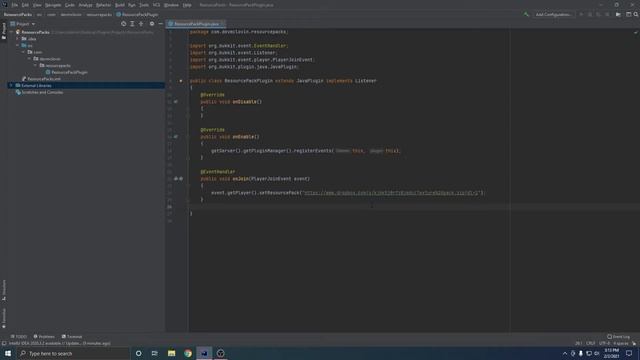Screen dimensions: 640x360
Task: Open Cortana circle icon on the taskbar
Action: [139, 353]
